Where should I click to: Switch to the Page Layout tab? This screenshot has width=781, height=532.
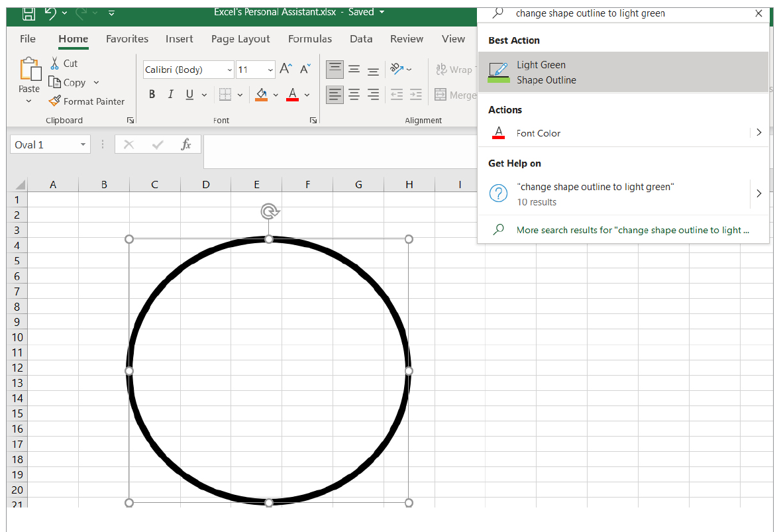tap(240, 39)
